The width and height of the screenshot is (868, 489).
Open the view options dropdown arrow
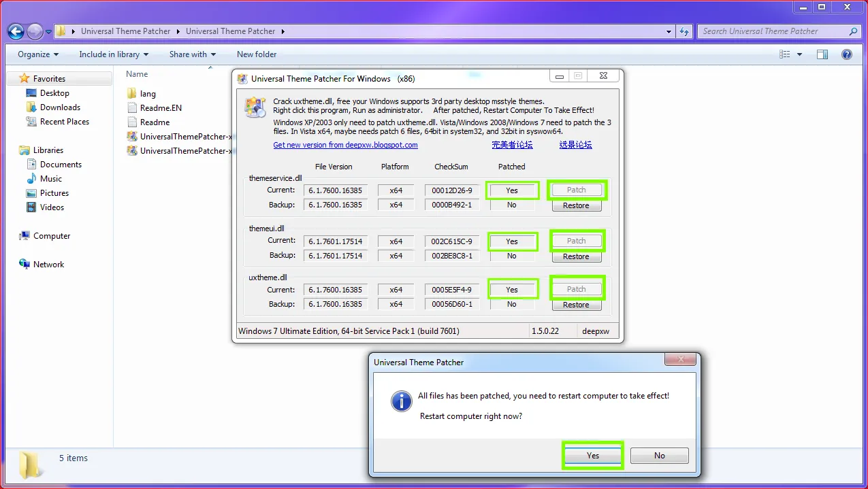799,54
